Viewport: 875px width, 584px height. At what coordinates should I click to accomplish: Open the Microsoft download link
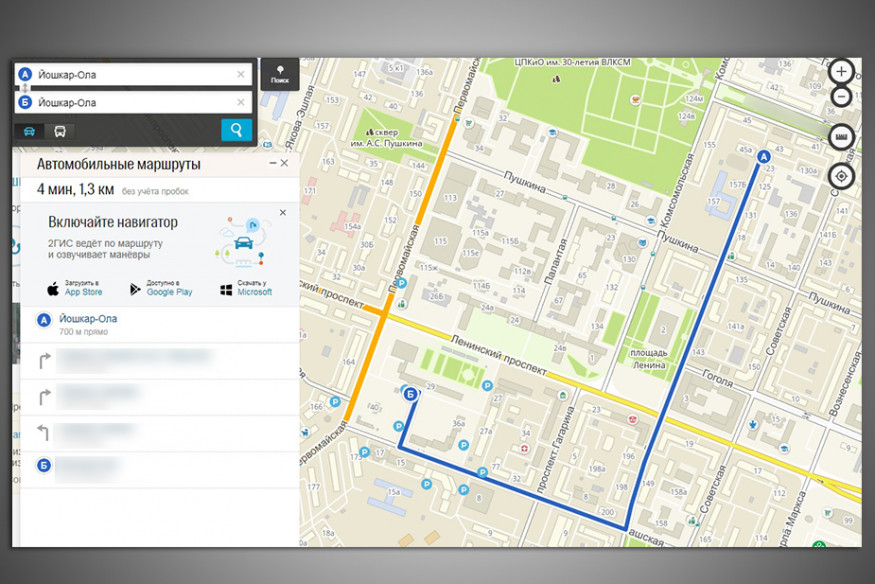pyautogui.click(x=246, y=288)
